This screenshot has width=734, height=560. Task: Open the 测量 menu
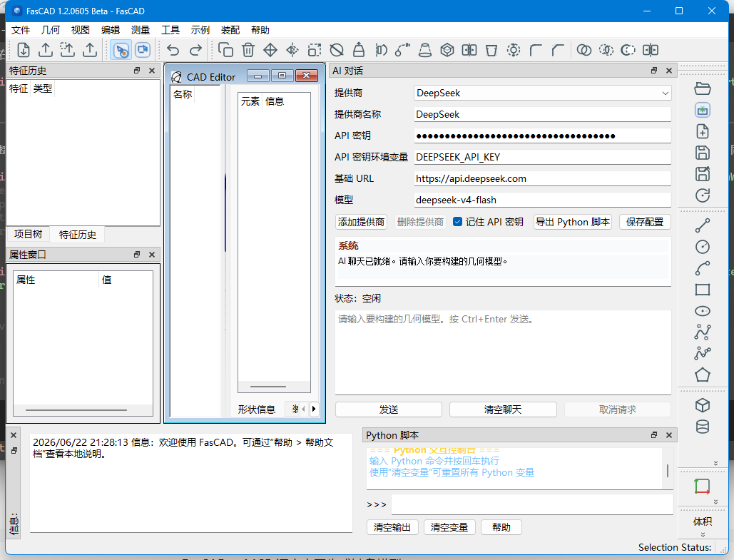click(x=141, y=30)
